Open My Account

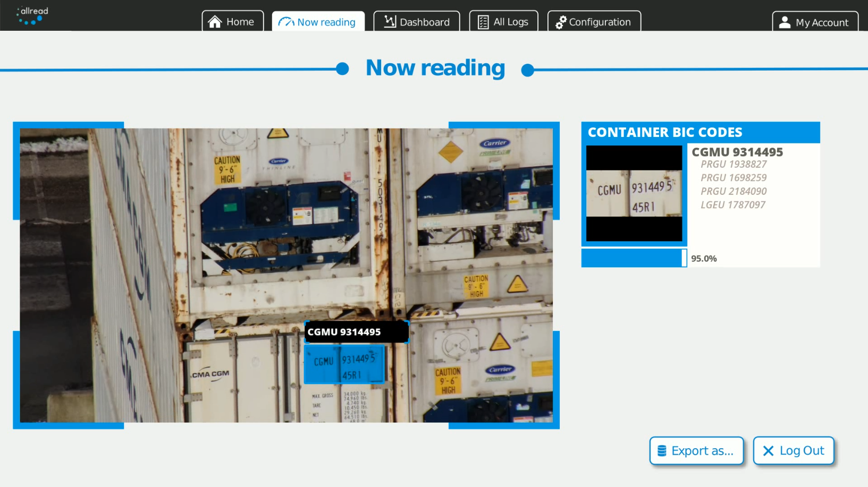pos(815,22)
